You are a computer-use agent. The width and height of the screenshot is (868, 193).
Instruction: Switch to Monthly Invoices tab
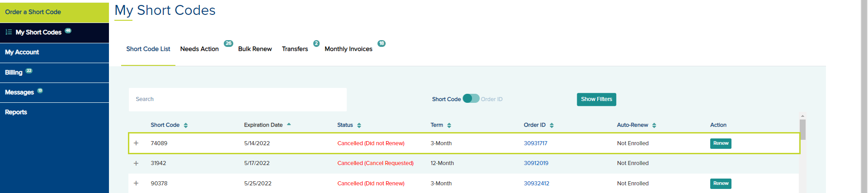(x=348, y=49)
